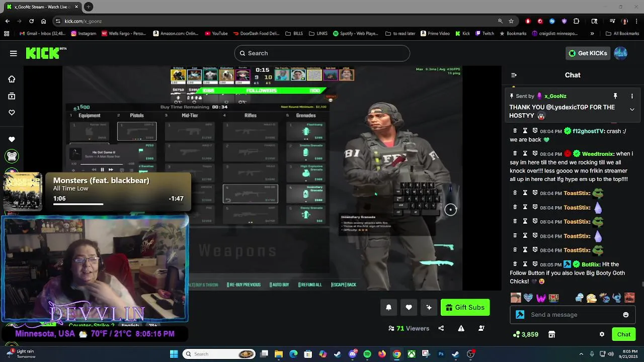
Task: Open the Kicks points balance 3,859
Action: [525, 334]
